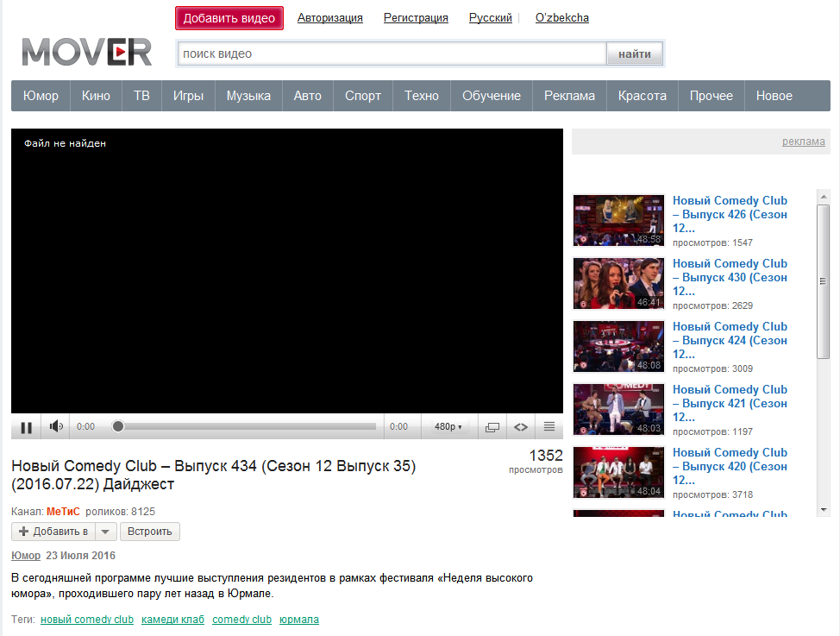
Task: Open the Кино category tab
Action: [x=96, y=96]
